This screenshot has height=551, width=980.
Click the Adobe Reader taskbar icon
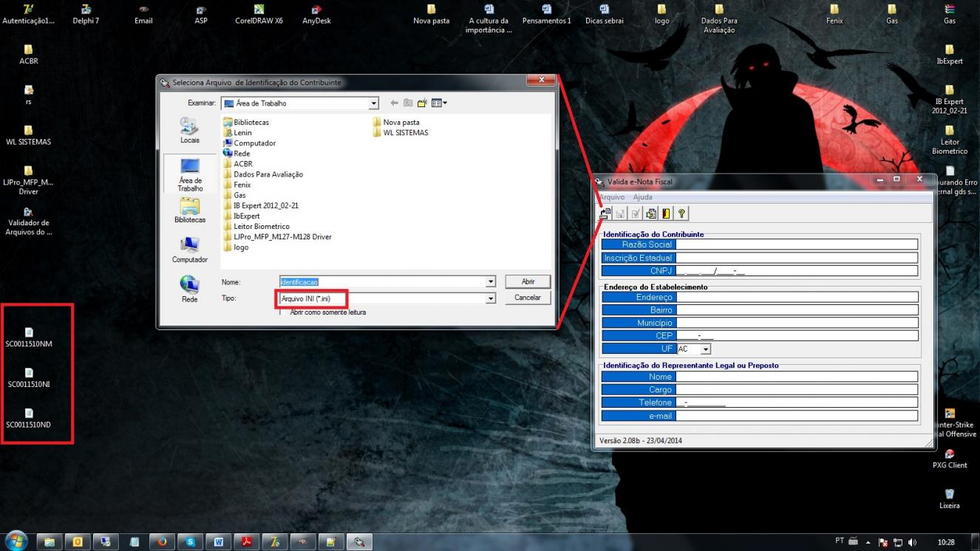[x=247, y=541]
